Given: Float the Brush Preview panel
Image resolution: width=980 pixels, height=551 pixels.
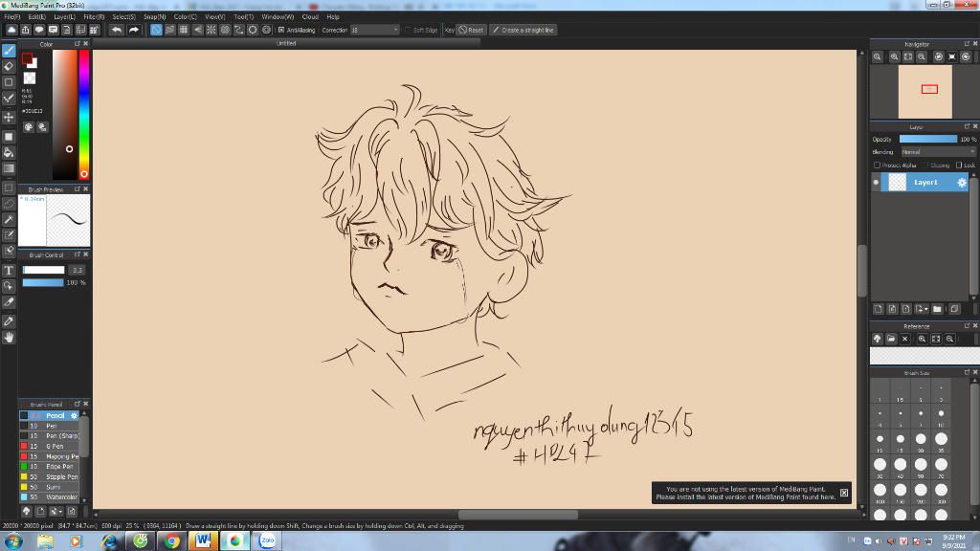Looking at the screenshot, I should click(77, 188).
